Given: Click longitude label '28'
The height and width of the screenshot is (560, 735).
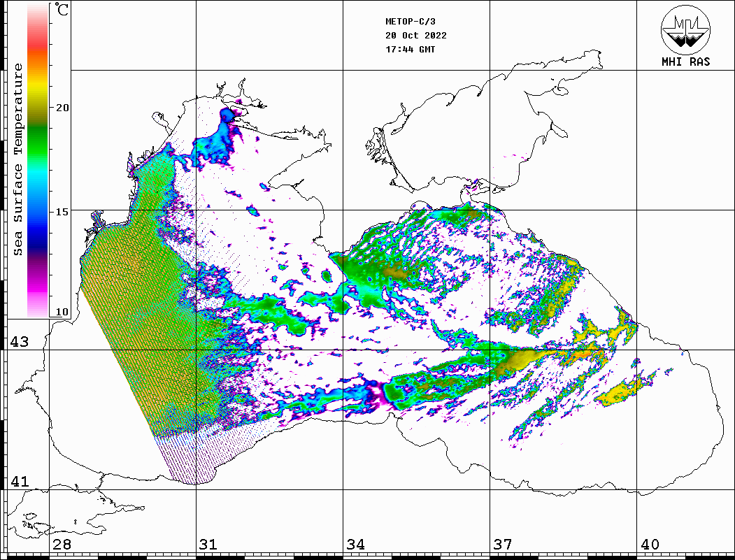Looking at the screenshot, I should [x=62, y=545].
